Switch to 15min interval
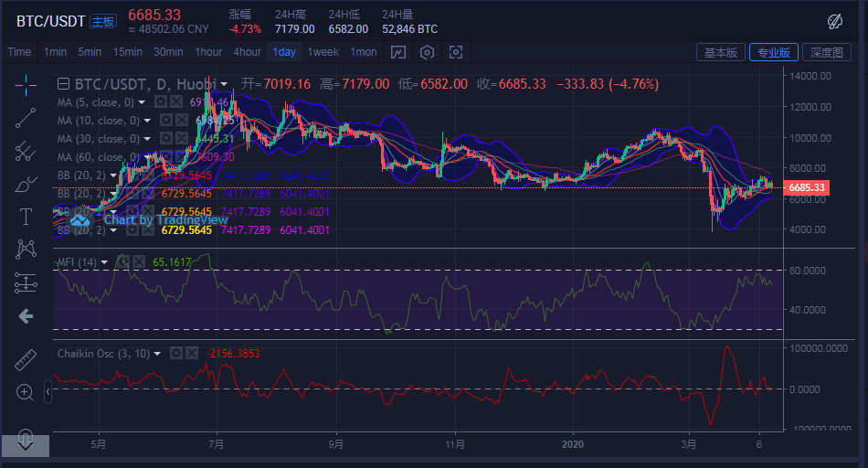Image resolution: width=868 pixels, height=468 pixels. click(128, 52)
